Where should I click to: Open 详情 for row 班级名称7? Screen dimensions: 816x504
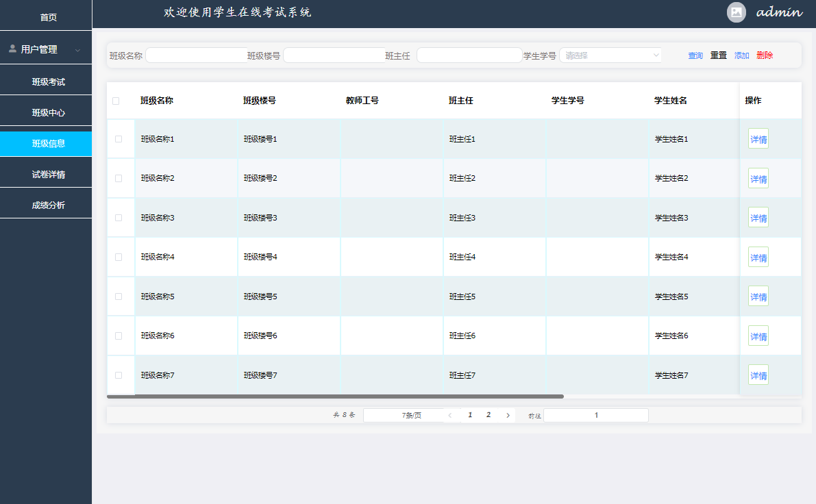click(x=758, y=375)
